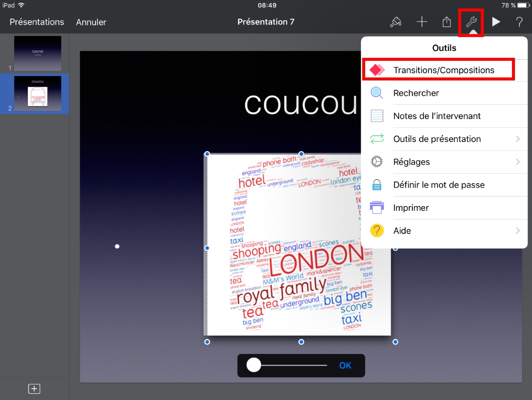Expand the Aide submenu chevron
Screen dimensions: 532x400
518,231
